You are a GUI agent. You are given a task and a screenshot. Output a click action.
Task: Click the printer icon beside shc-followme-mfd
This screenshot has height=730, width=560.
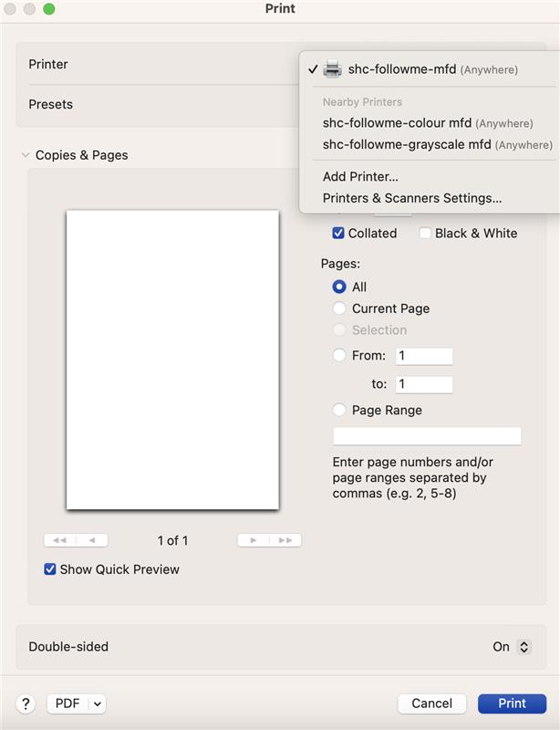(x=333, y=69)
